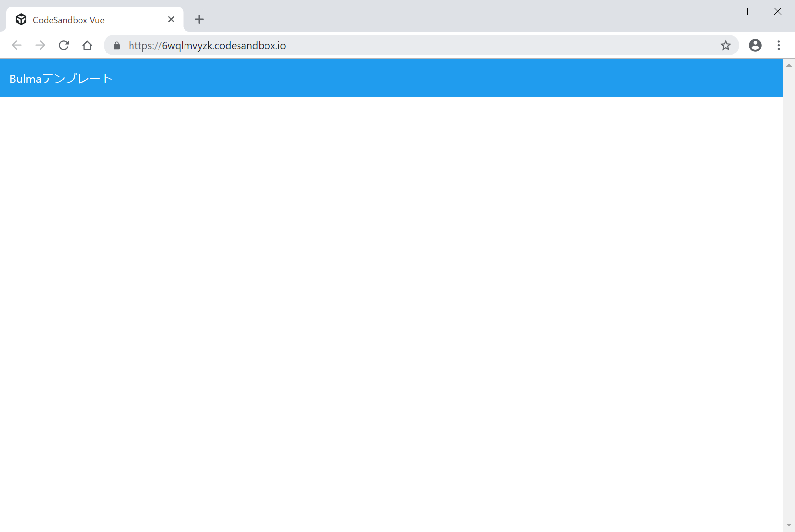Click the vertical scrollbar track
This screenshot has height=532, width=795.
[x=789, y=294]
